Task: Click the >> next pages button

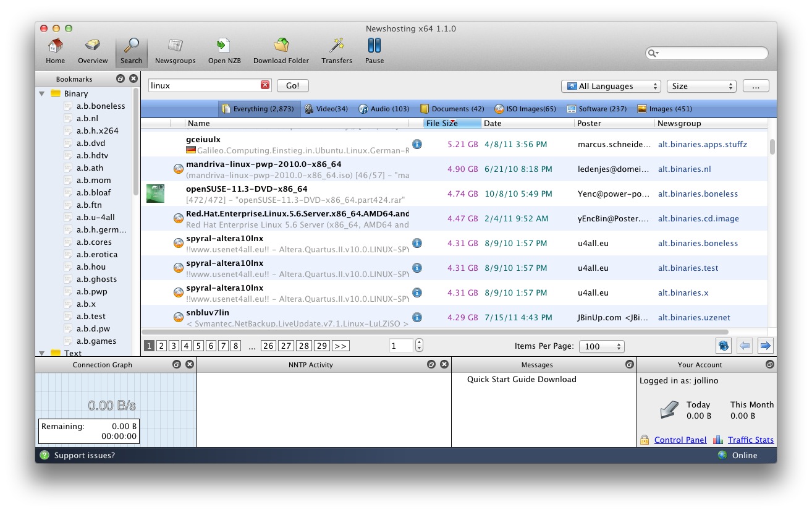Action: [x=340, y=346]
